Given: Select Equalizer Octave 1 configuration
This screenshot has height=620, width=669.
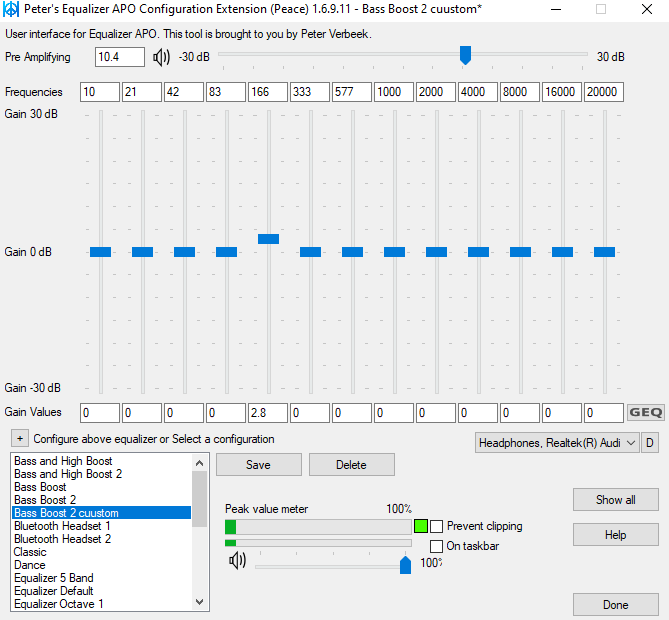Looking at the screenshot, I should point(102,604).
